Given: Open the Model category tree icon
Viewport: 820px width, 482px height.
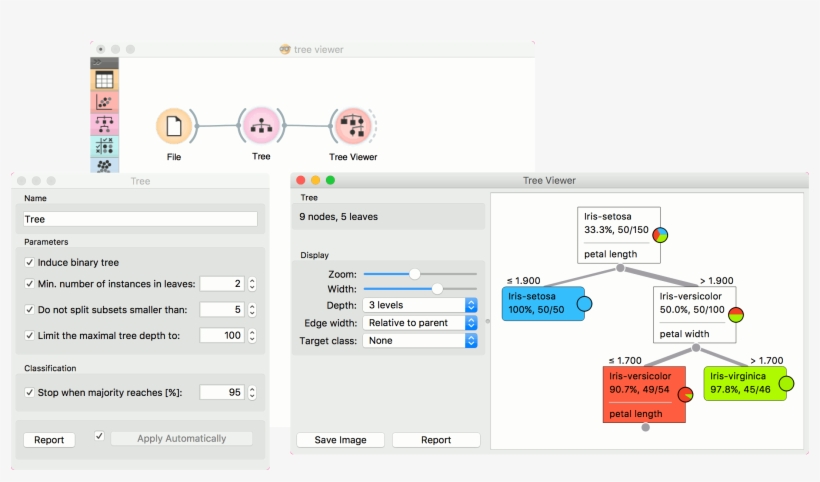Looking at the screenshot, I should [104, 124].
